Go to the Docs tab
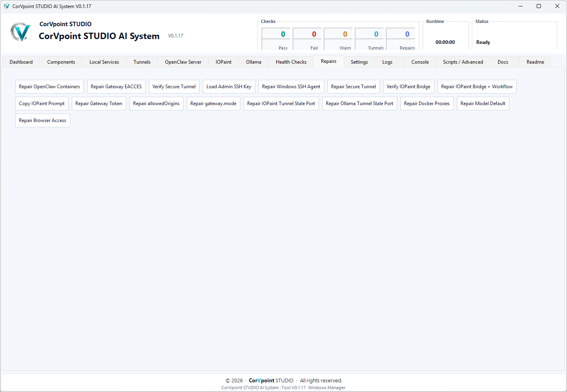The image size is (567, 392). click(503, 62)
